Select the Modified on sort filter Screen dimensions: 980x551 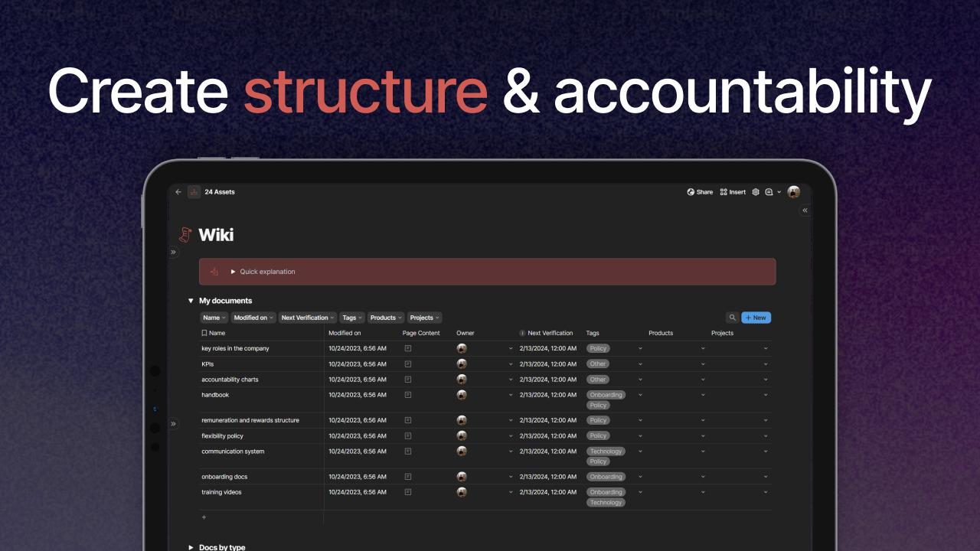(253, 318)
